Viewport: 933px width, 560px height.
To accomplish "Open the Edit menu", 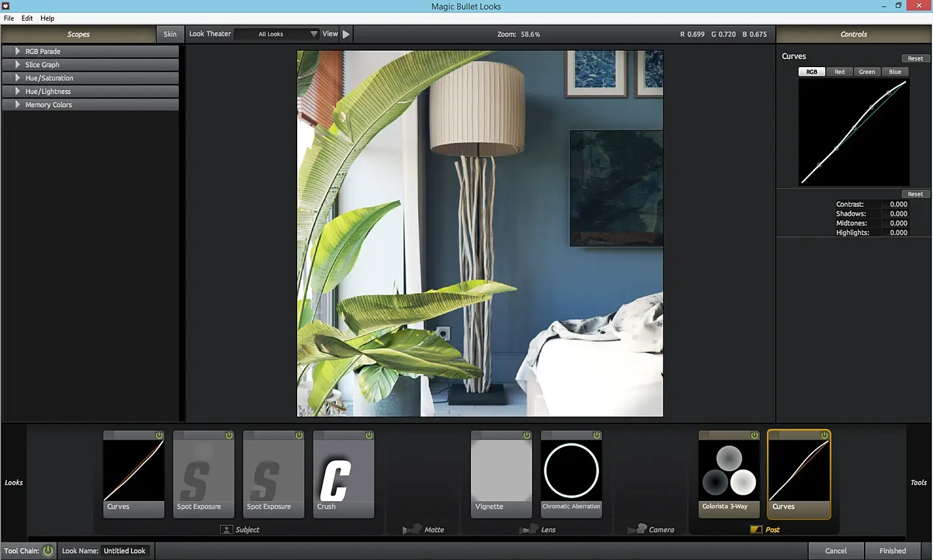I will pos(27,18).
